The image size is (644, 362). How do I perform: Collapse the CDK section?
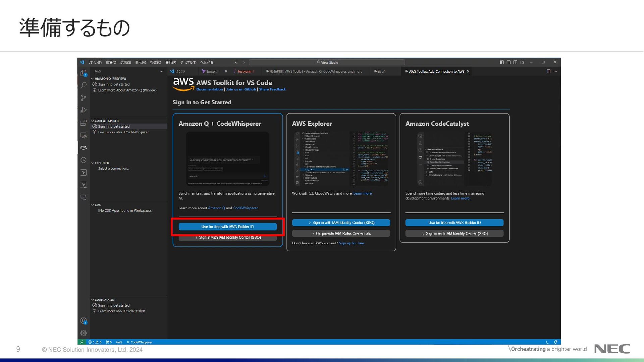(92, 205)
